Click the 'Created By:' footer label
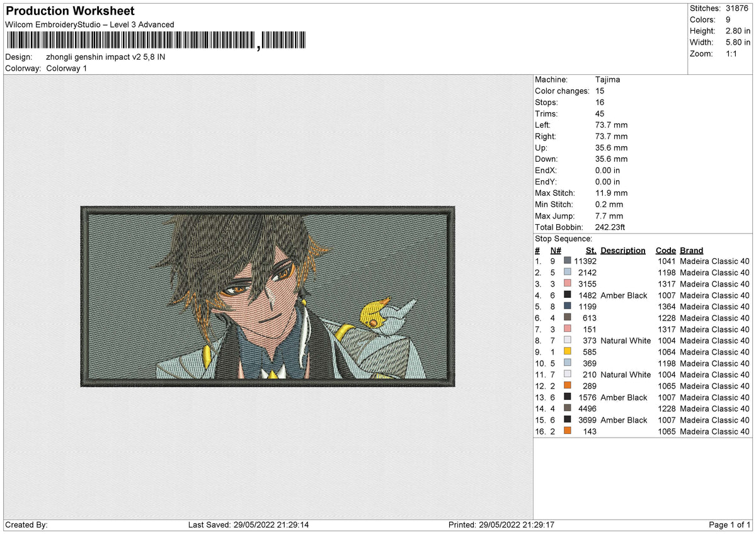 pyautogui.click(x=26, y=525)
